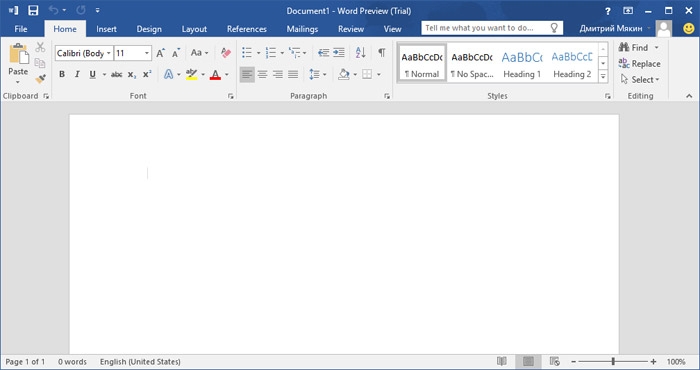Switch to the Design tab
The width and height of the screenshot is (700, 370).
coord(149,29)
